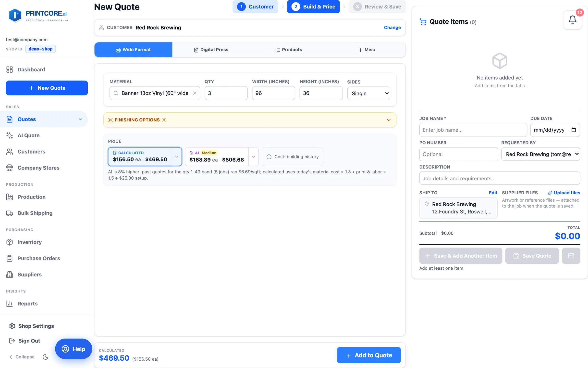Click the AI Quote sparkle icon
This screenshot has height=368, width=588.
pos(10,135)
